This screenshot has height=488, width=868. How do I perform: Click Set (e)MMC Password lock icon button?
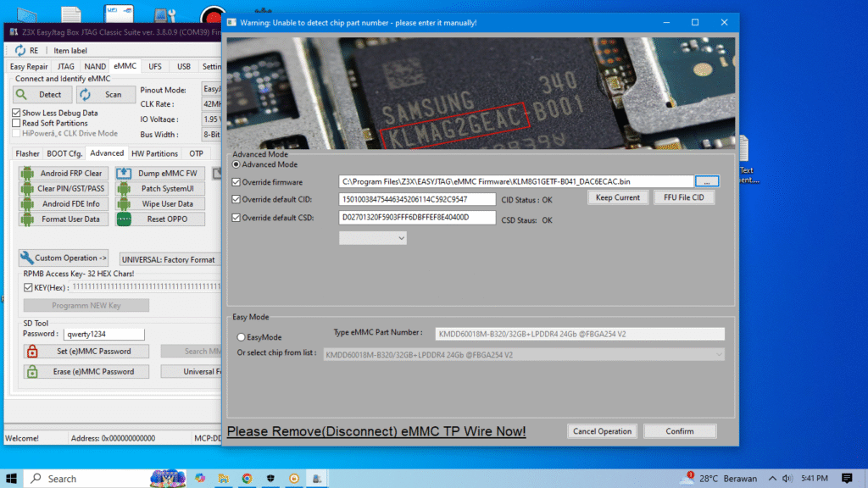click(x=86, y=352)
